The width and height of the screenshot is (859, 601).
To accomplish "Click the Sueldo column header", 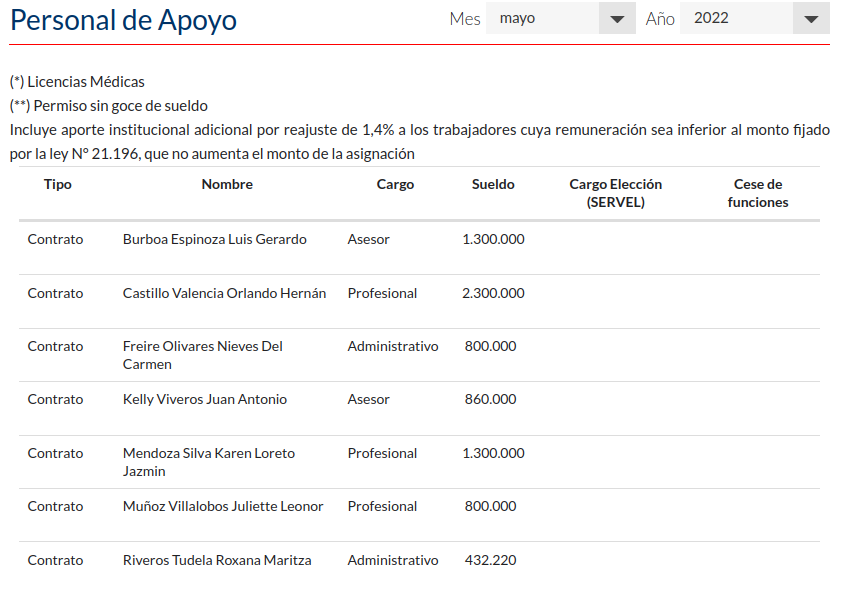I will click(493, 184).
